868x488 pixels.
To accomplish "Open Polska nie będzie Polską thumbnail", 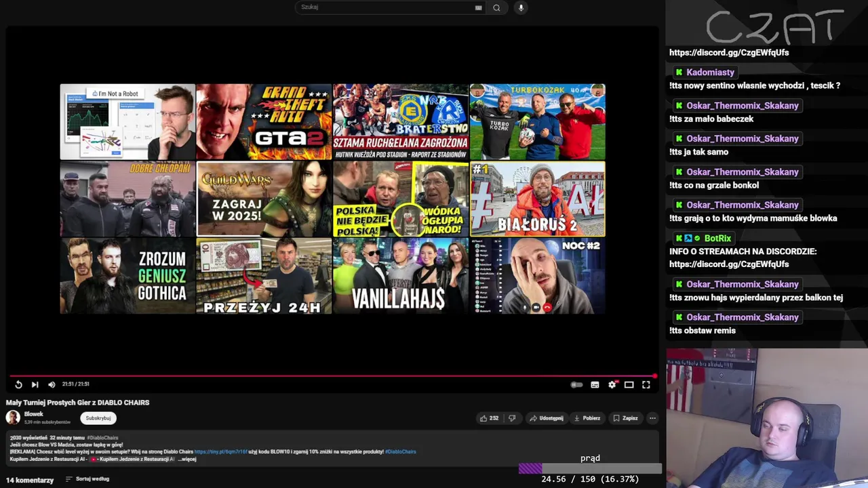I will [400, 199].
